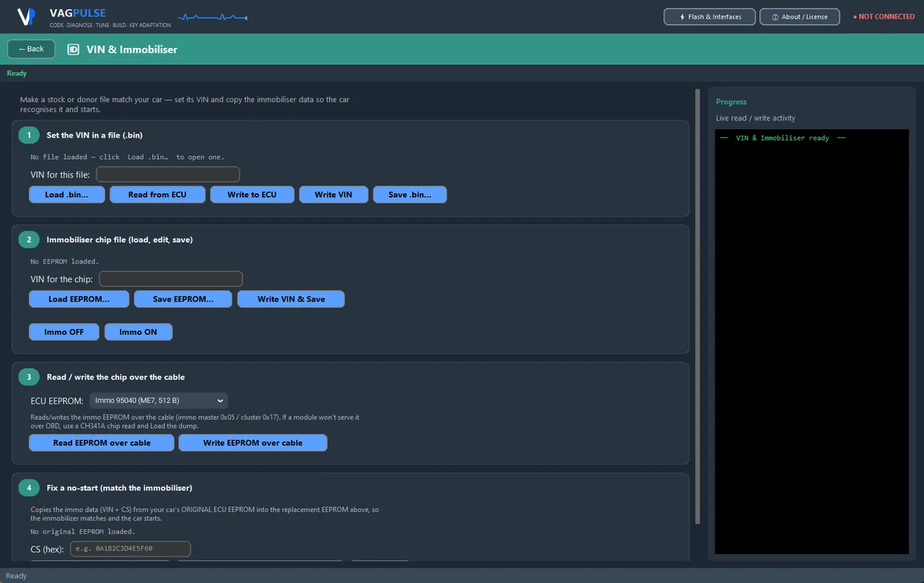The width and height of the screenshot is (924, 583).
Task: Click the Write to ECU button
Action: (252, 195)
